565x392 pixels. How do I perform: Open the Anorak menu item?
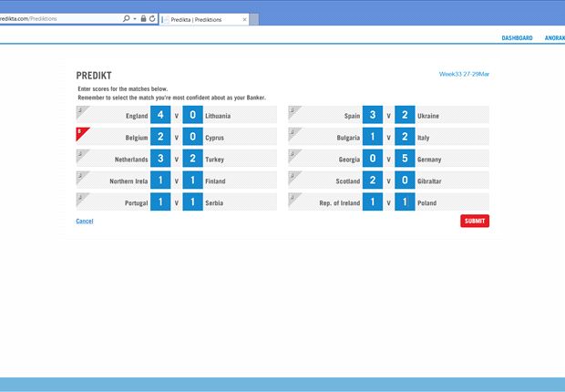(x=555, y=38)
